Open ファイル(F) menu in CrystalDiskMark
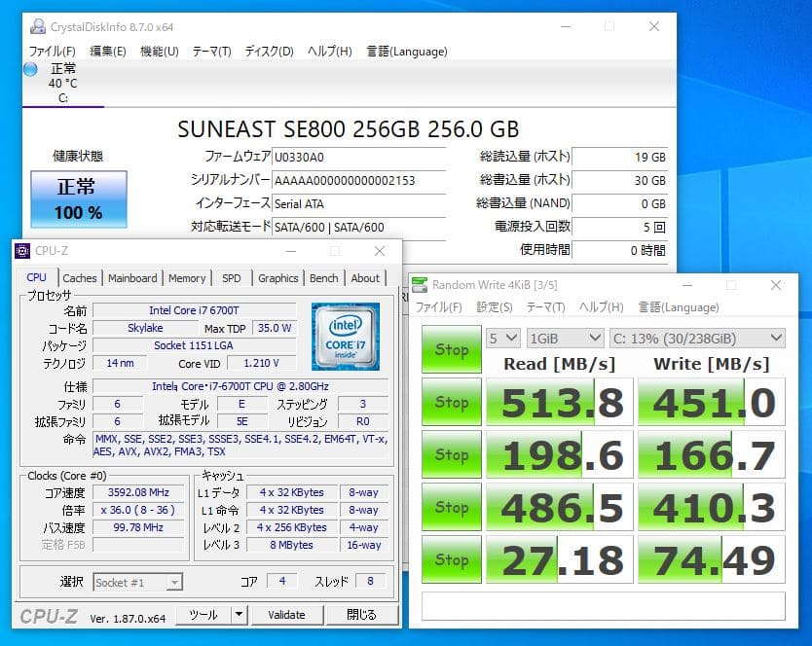 (439, 307)
